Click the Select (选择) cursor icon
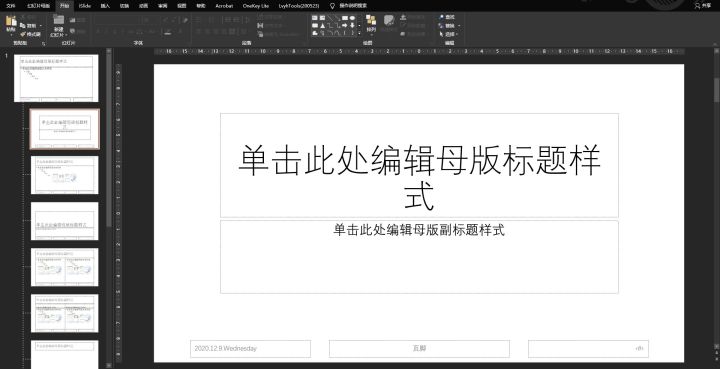720x369 pixels. point(441,34)
